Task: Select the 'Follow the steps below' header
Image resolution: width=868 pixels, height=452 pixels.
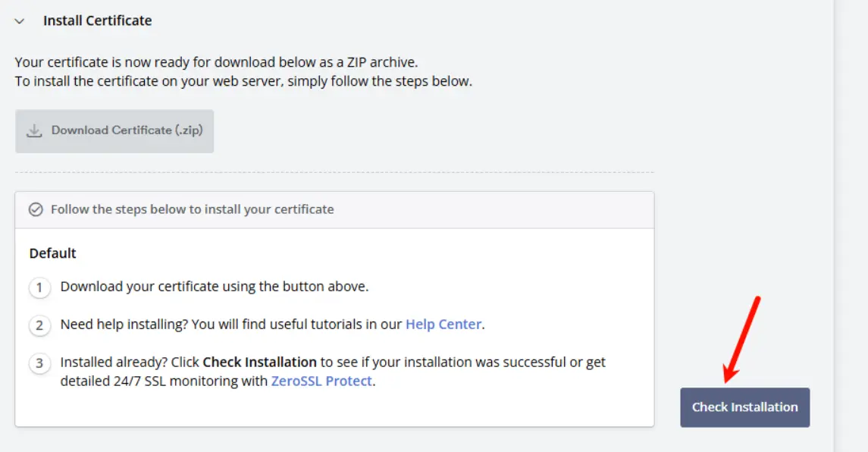Action: [x=334, y=210]
